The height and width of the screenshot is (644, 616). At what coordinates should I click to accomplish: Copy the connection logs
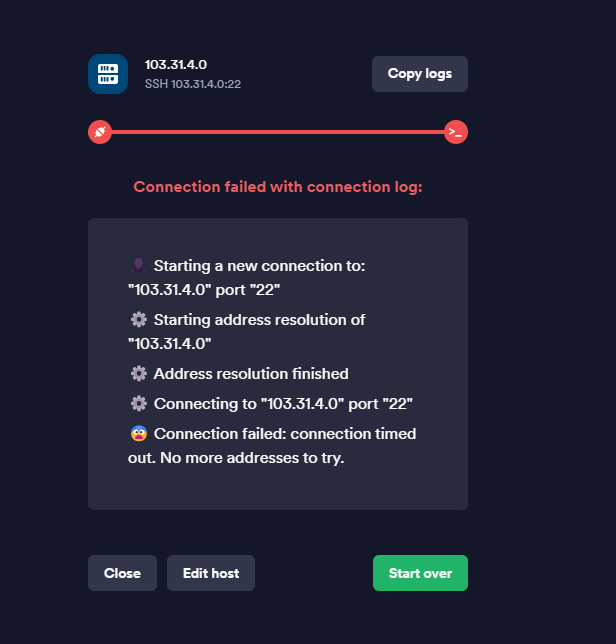click(420, 74)
